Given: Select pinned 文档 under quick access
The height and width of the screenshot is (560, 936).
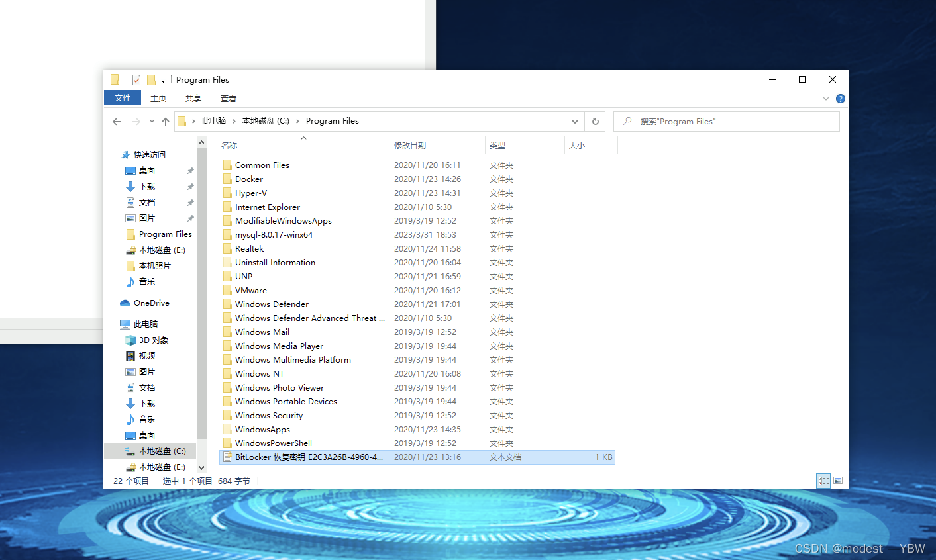Looking at the screenshot, I should [x=147, y=202].
